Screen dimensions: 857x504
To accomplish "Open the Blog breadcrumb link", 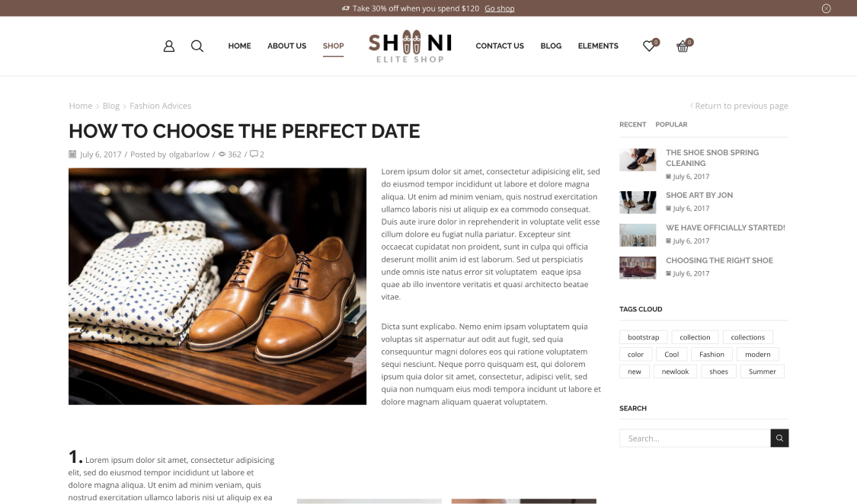I will coord(111,106).
